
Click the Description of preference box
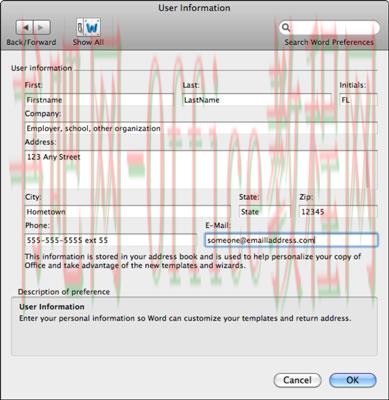[x=194, y=326]
